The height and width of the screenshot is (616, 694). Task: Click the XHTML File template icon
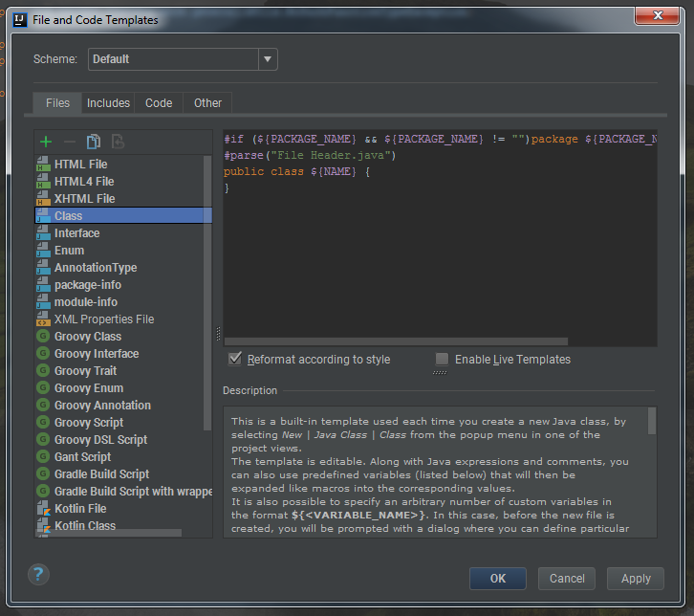(x=43, y=198)
